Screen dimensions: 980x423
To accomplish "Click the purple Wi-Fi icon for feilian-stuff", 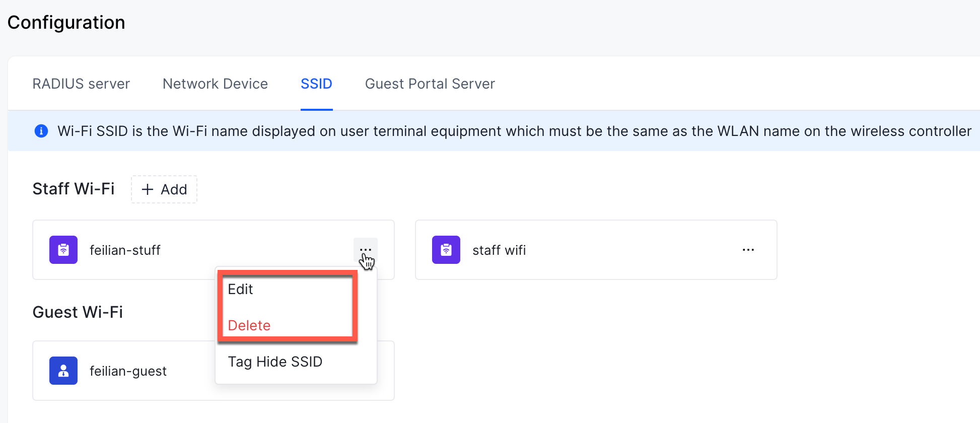I will tap(63, 250).
